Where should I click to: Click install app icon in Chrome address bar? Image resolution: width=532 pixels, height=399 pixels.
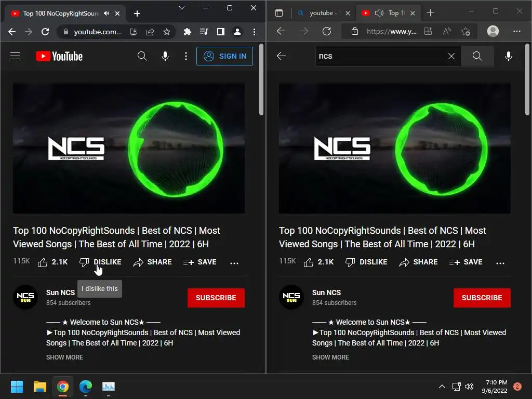[x=134, y=32]
